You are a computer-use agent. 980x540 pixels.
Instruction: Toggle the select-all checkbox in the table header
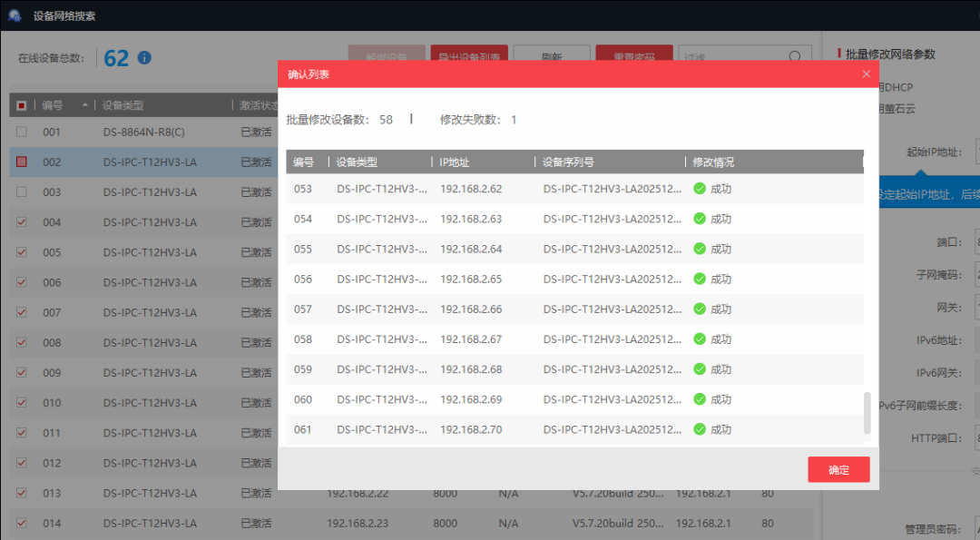click(22, 105)
